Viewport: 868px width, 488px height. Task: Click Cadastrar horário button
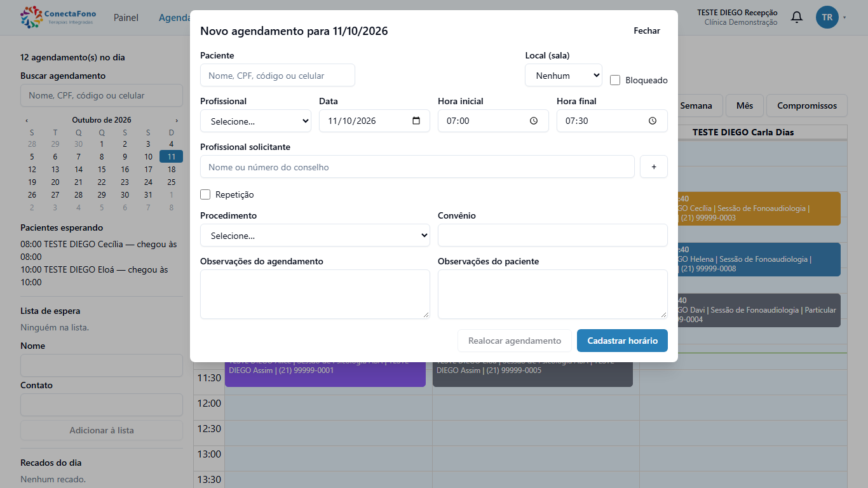pos(622,341)
